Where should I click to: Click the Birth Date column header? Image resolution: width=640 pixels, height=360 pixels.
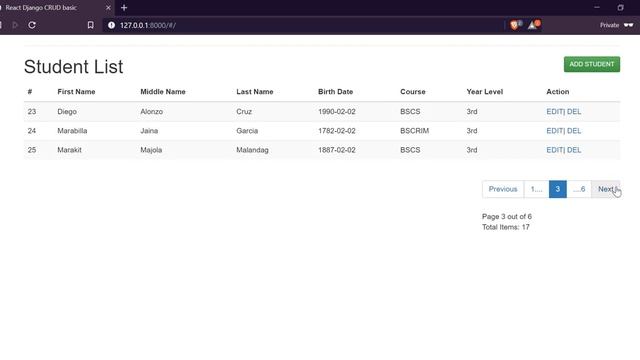(336, 92)
